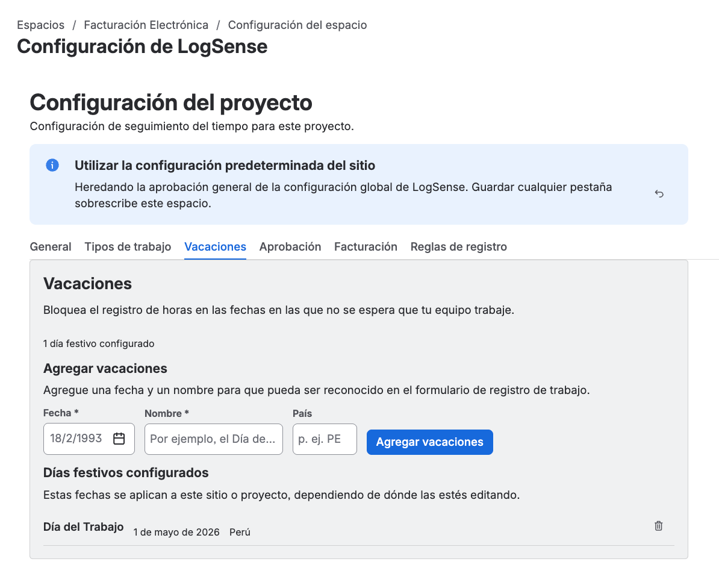
Task: Click the 1 de mayo de 2026 date
Action: (x=176, y=532)
